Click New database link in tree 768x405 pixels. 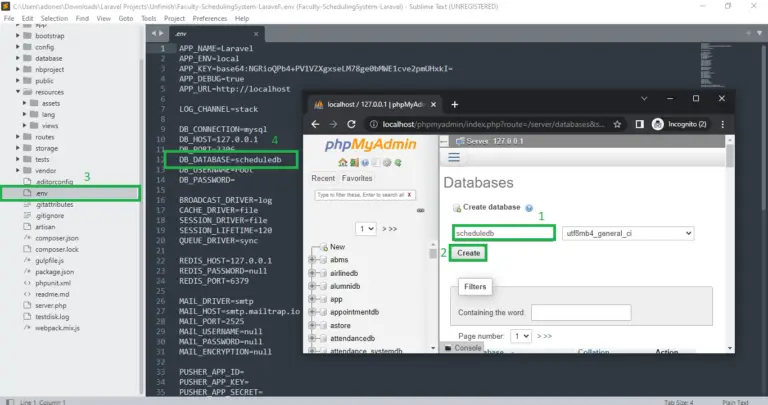coord(337,247)
